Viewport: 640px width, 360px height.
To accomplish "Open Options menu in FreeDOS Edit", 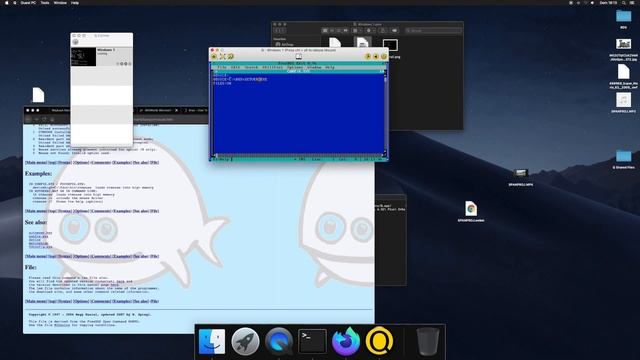I will 295,67.
